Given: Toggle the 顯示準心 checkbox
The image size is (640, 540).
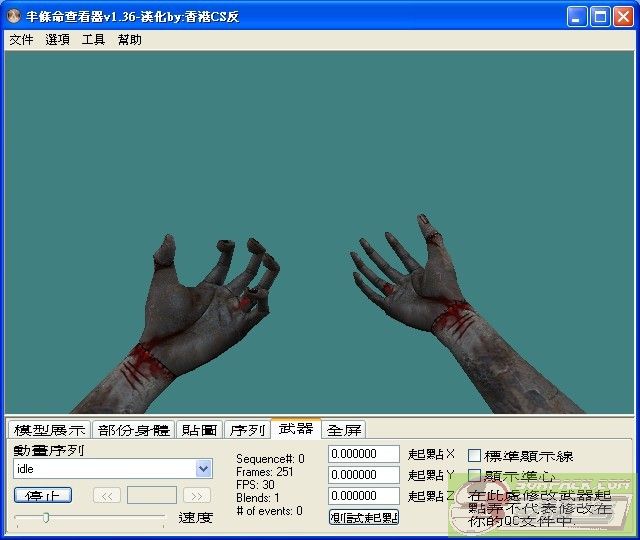Looking at the screenshot, I should click(475, 476).
